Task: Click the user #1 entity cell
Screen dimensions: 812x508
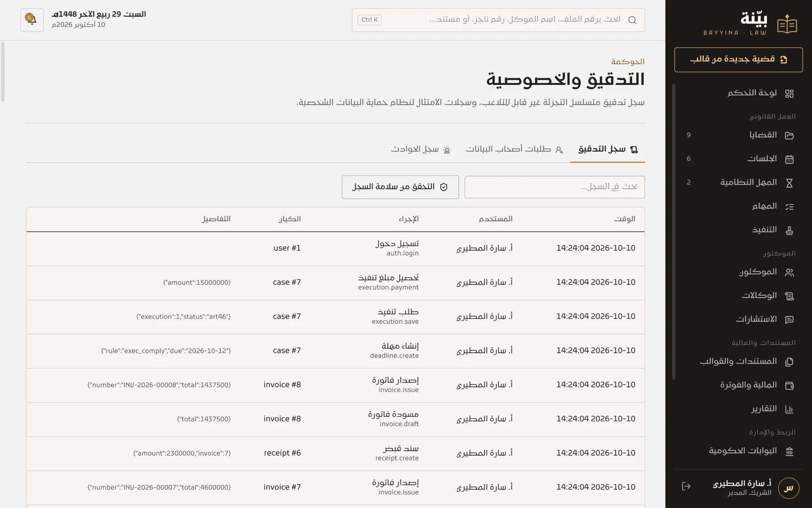Action: tap(287, 248)
